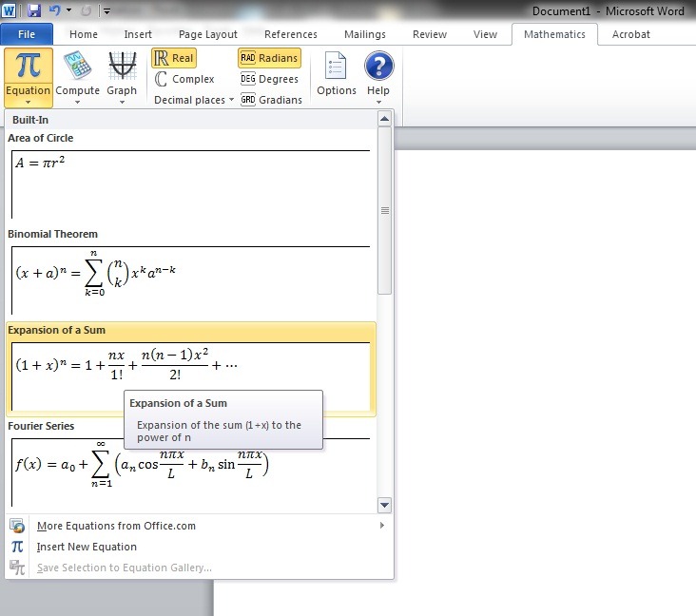Click the Compute calculator icon
Image resolution: width=696 pixels, height=616 pixels.
[x=77, y=66]
